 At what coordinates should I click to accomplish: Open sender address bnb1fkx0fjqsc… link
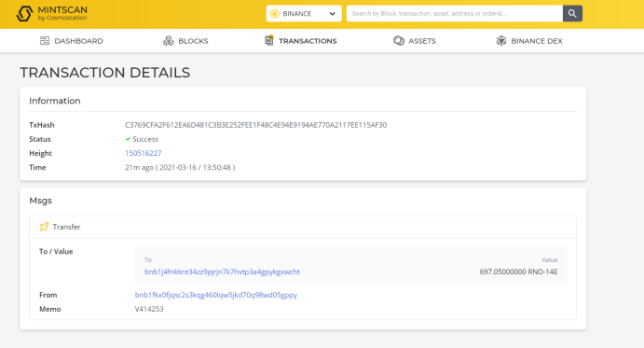pyautogui.click(x=216, y=295)
